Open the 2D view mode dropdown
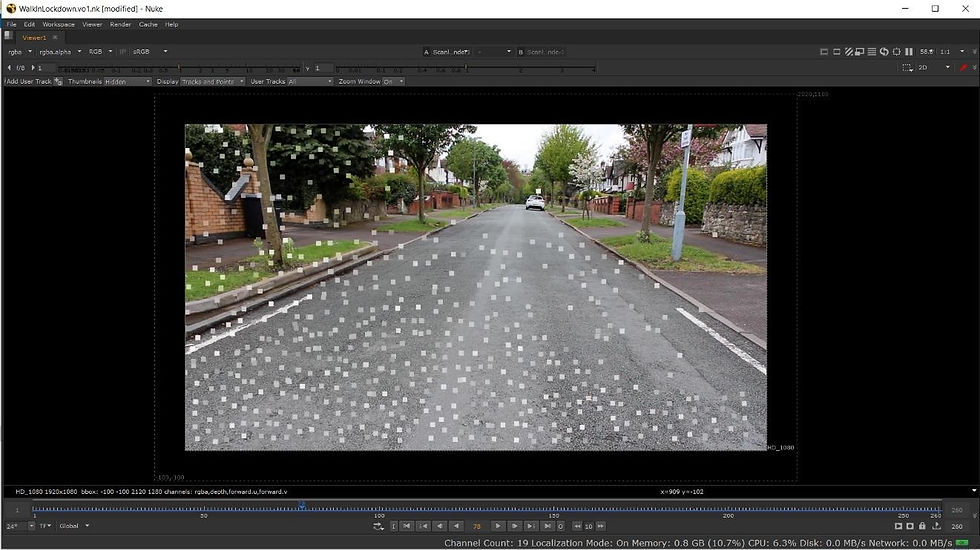Screen dimensions: 980x550 coord(934,68)
